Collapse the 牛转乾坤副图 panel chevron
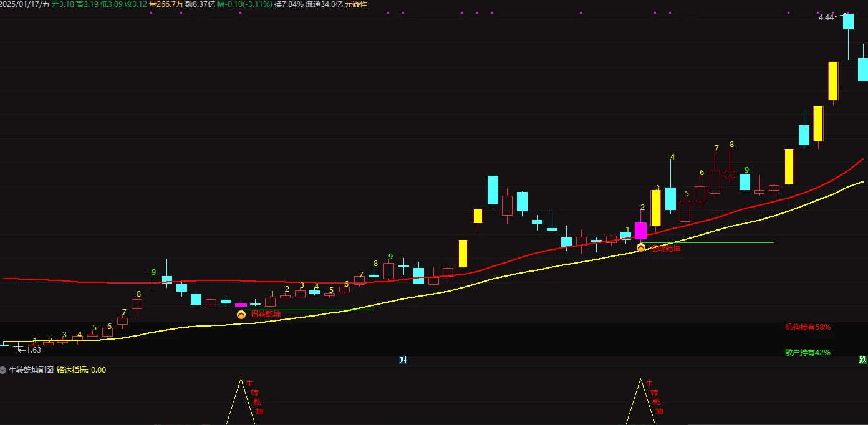Image resolution: width=868 pixels, height=425 pixels. pos(4,370)
